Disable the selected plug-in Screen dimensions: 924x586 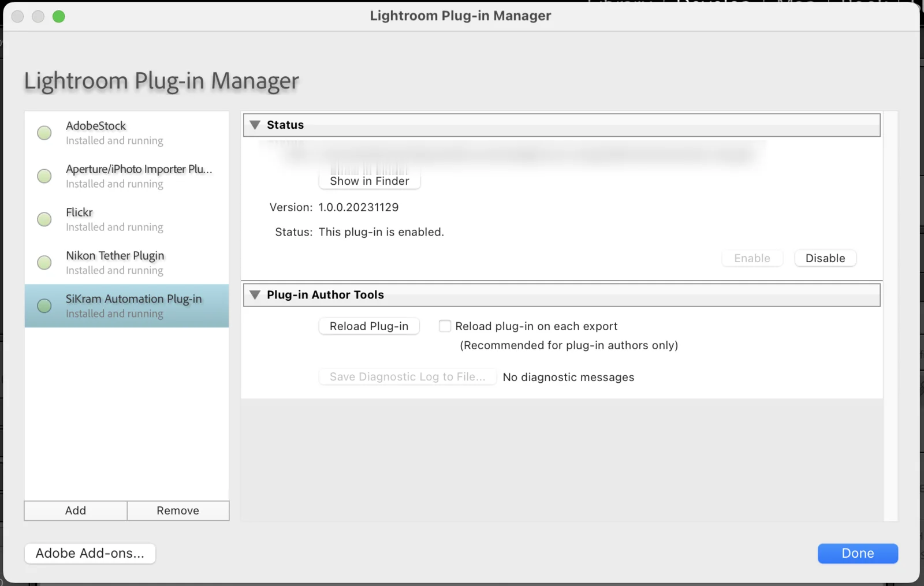[x=825, y=258]
